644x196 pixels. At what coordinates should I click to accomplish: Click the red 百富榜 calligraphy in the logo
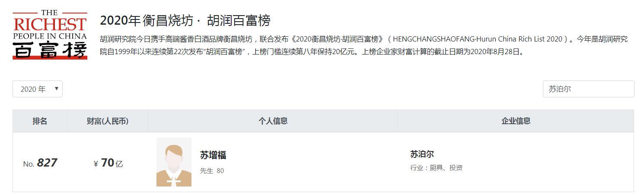coord(50,50)
